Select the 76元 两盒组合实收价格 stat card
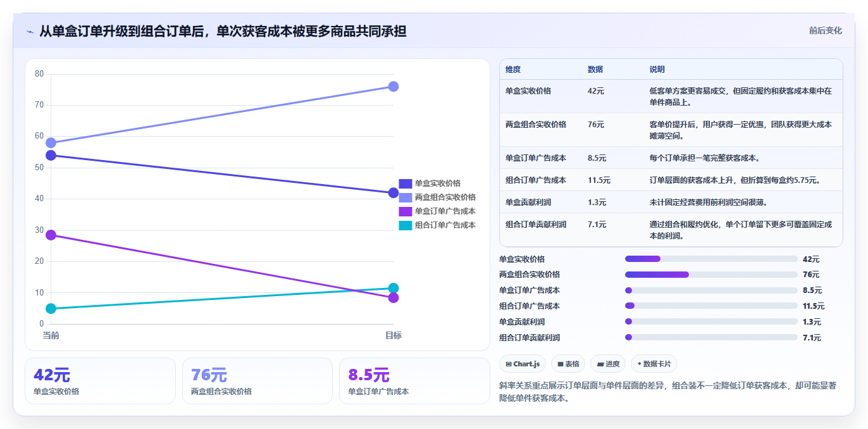Screen dimensions: 868x429 257,381
